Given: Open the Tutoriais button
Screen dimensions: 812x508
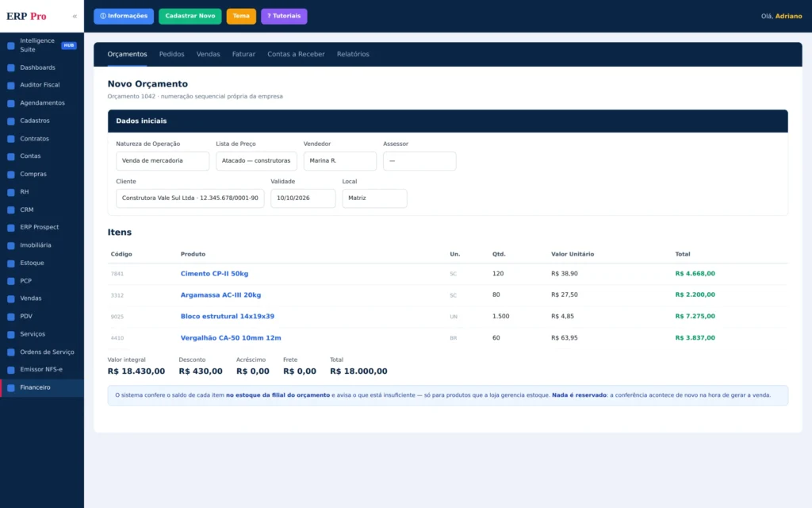Looking at the screenshot, I should [285, 16].
